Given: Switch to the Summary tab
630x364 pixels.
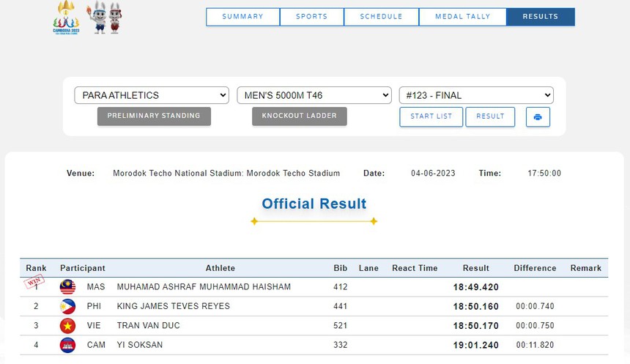Looking at the screenshot, I should [x=242, y=17].
